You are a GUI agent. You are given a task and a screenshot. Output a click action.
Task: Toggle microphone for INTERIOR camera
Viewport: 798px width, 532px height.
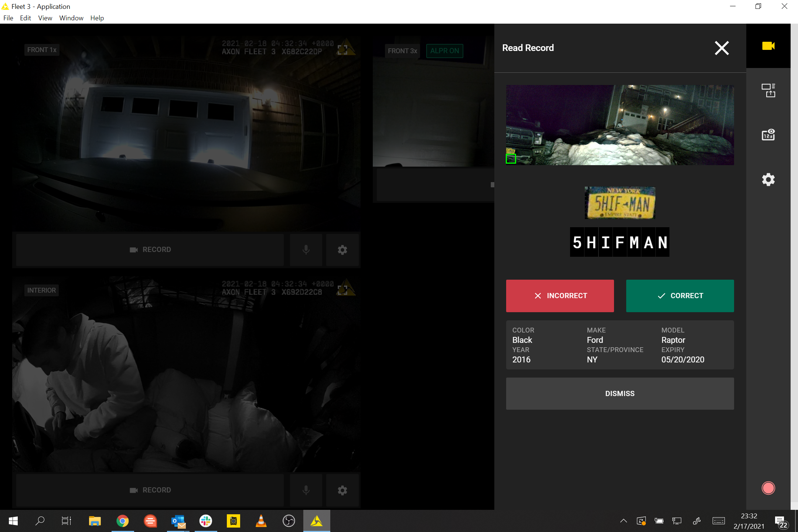point(306,490)
